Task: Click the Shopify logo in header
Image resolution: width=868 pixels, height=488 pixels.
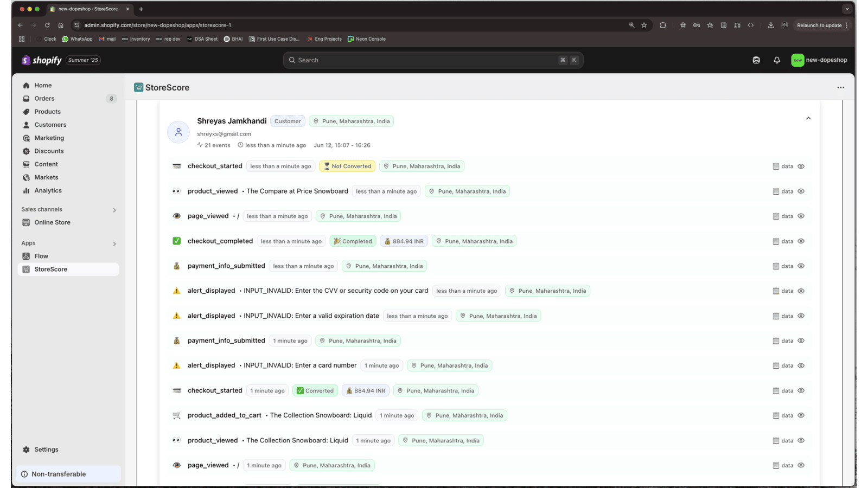Action: click(42, 60)
